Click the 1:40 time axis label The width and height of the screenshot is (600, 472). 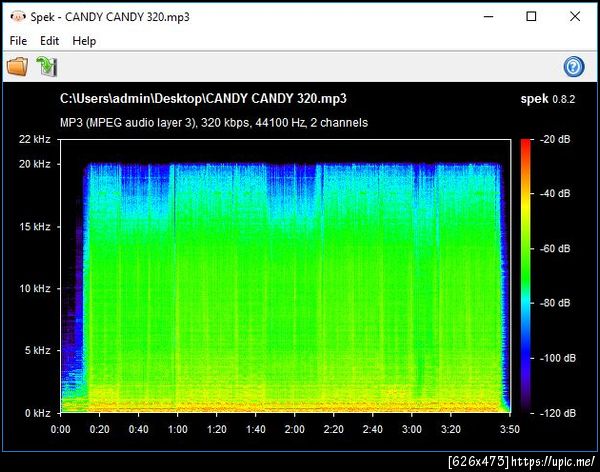click(x=256, y=429)
